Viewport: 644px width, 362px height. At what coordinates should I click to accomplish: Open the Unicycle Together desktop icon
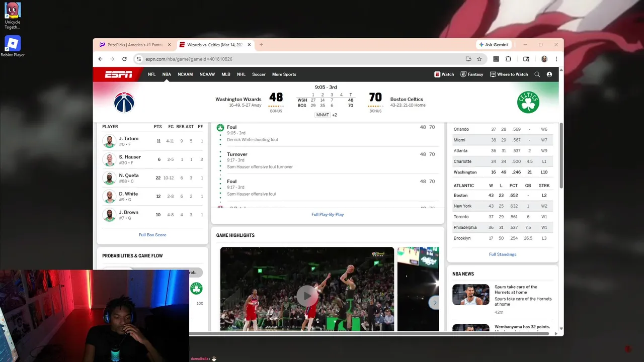click(13, 16)
